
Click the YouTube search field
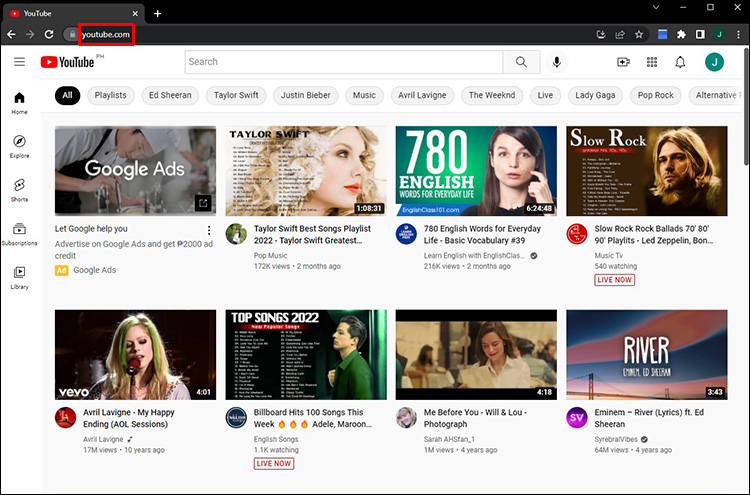tap(345, 62)
